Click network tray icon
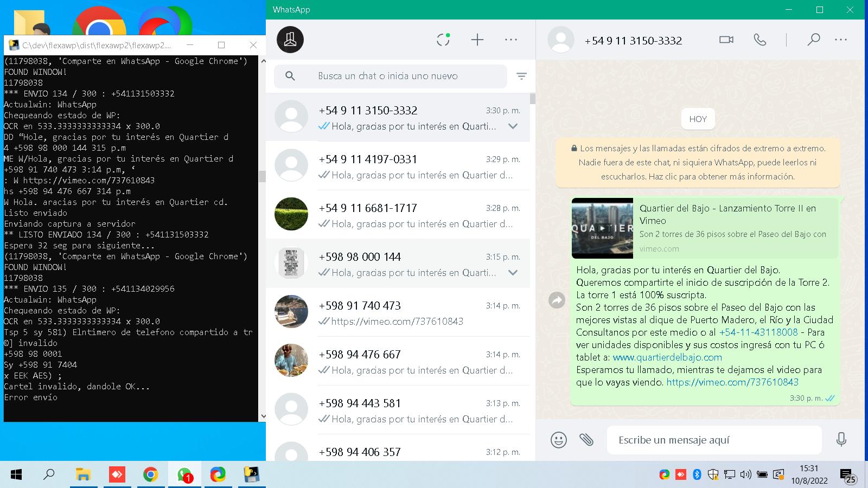Viewport: 868px width, 488px height. (x=730, y=475)
